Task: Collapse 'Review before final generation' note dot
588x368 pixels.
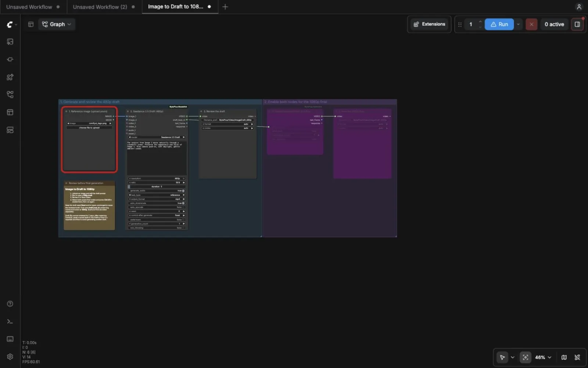Action: pos(66,183)
